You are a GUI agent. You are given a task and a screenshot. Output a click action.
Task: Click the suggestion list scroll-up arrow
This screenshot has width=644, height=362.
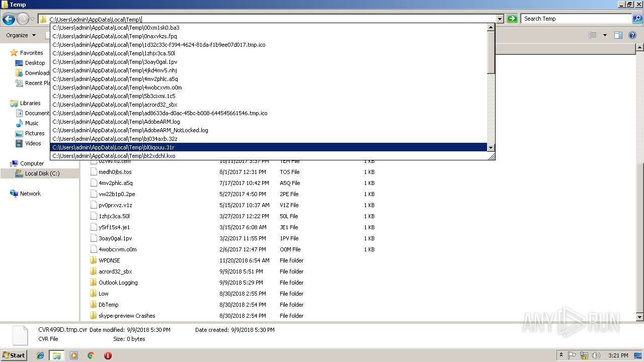pyautogui.click(x=491, y=28)
